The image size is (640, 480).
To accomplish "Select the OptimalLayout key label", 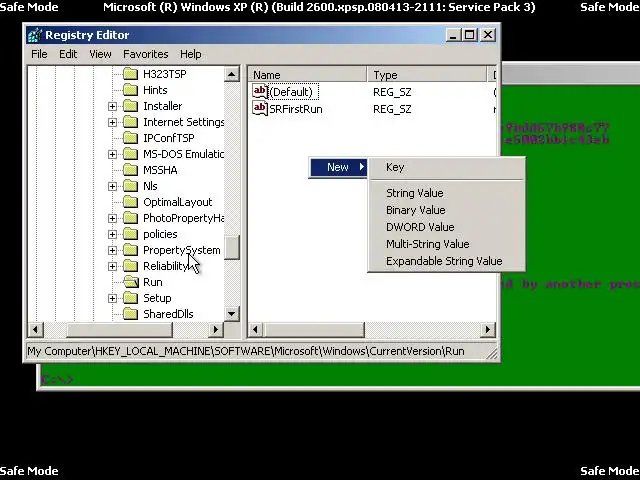I will click(178, 202).
